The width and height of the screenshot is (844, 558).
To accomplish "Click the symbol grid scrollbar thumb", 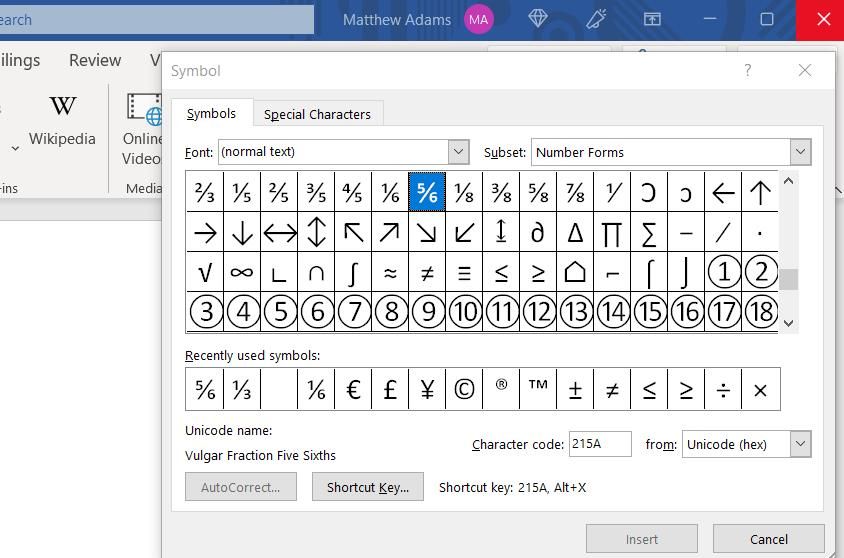I will pos(789,280).
